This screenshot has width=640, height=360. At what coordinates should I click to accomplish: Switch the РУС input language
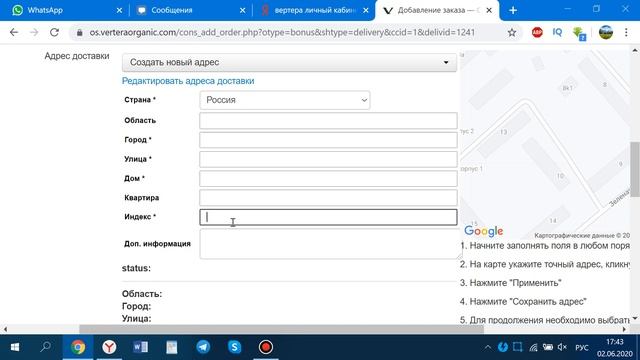(582, 348)
